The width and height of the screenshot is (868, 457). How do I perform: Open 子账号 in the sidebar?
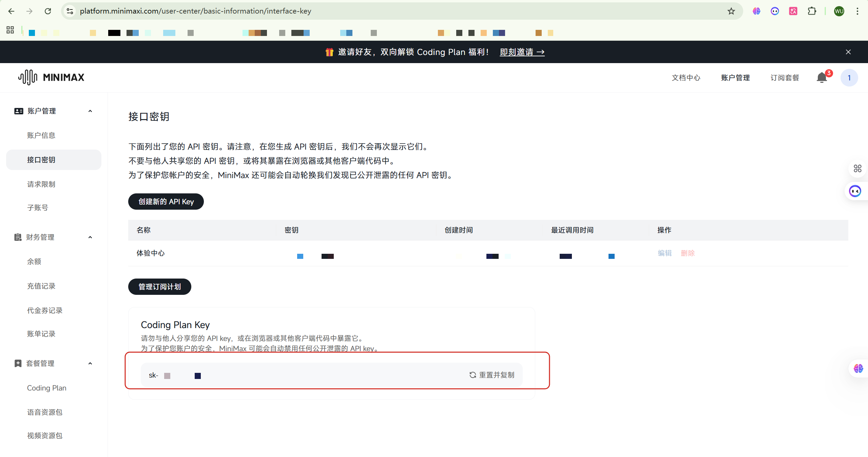point(38,208)
